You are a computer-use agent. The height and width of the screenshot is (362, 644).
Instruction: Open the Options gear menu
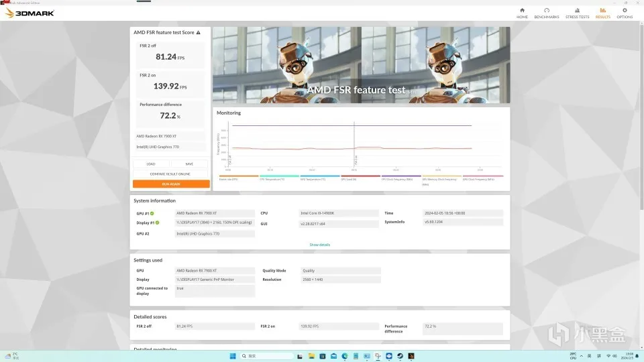tap(625, 13)
